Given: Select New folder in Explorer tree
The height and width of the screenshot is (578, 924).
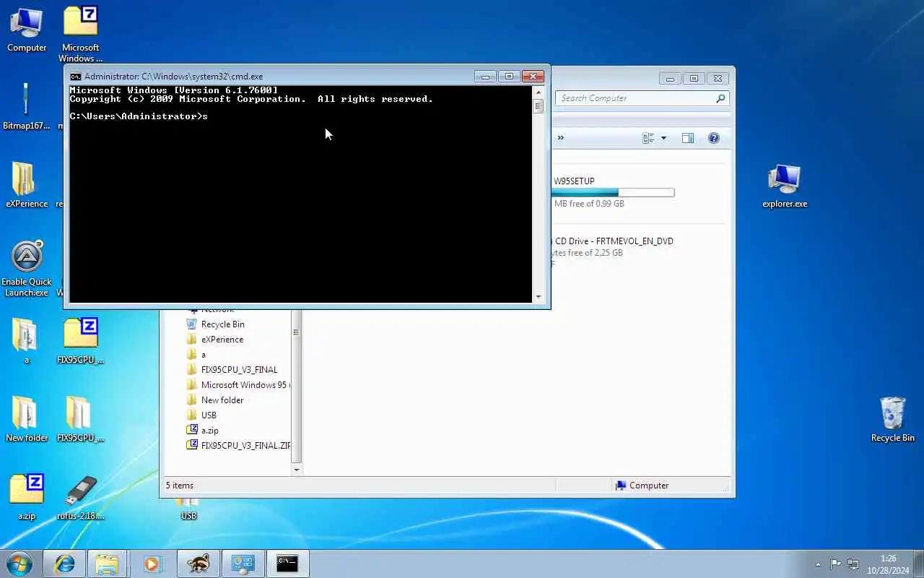Looking at the screenshot, I should click(222, 400).
